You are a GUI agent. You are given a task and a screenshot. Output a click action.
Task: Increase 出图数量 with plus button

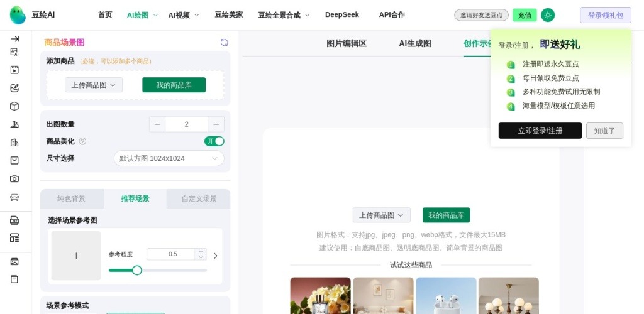coord(216,124)
